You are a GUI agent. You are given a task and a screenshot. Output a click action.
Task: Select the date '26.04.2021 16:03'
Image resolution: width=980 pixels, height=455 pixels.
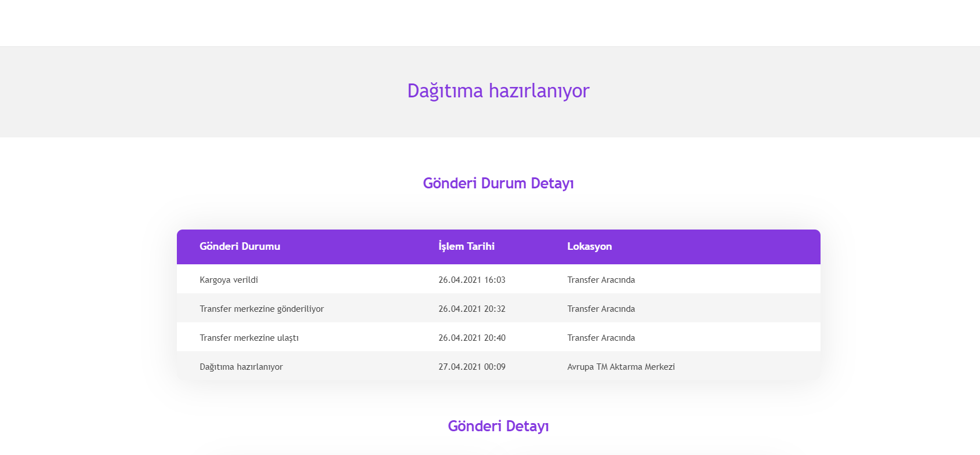pos(472,280)
